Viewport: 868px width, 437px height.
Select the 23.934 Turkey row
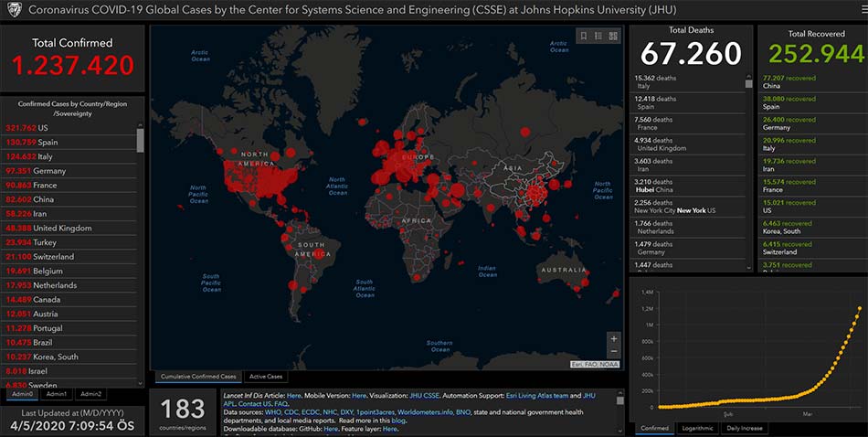click(69, 242)
